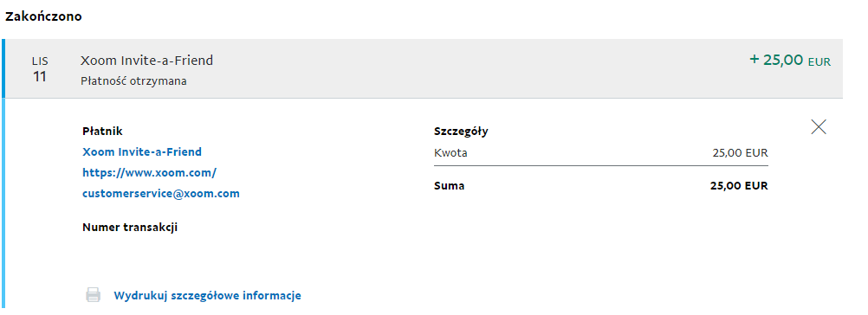
Task: Select the bold Suma label
Action: [x=449, y=186]
